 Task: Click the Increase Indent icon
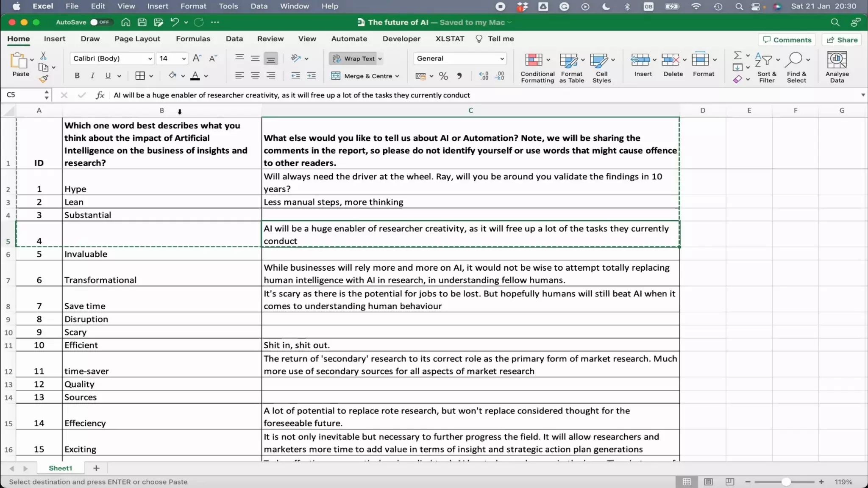(x=312, y=76)
